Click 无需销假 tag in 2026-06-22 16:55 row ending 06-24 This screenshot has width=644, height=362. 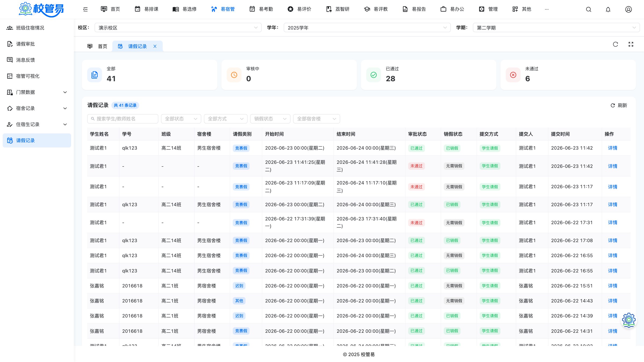pos(454,256)
